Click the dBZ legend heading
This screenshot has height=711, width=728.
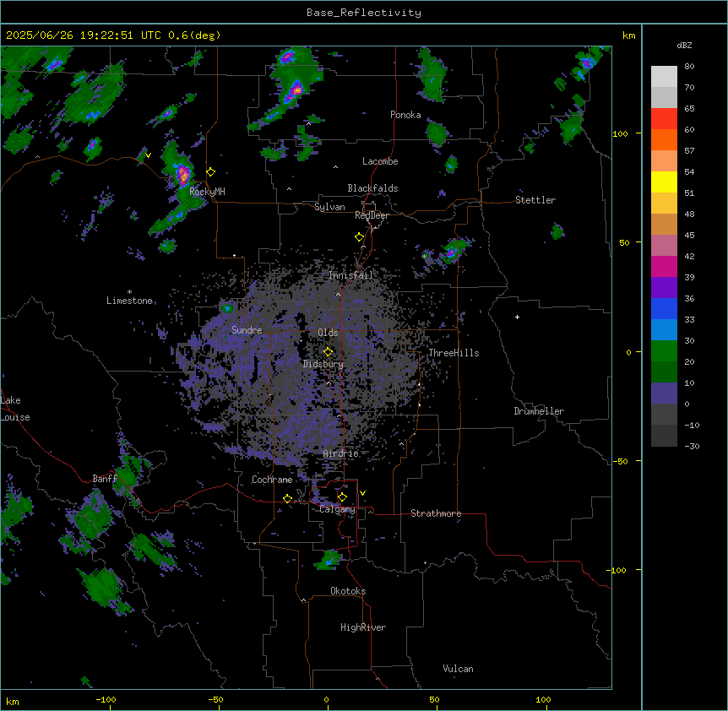point(684,46)
